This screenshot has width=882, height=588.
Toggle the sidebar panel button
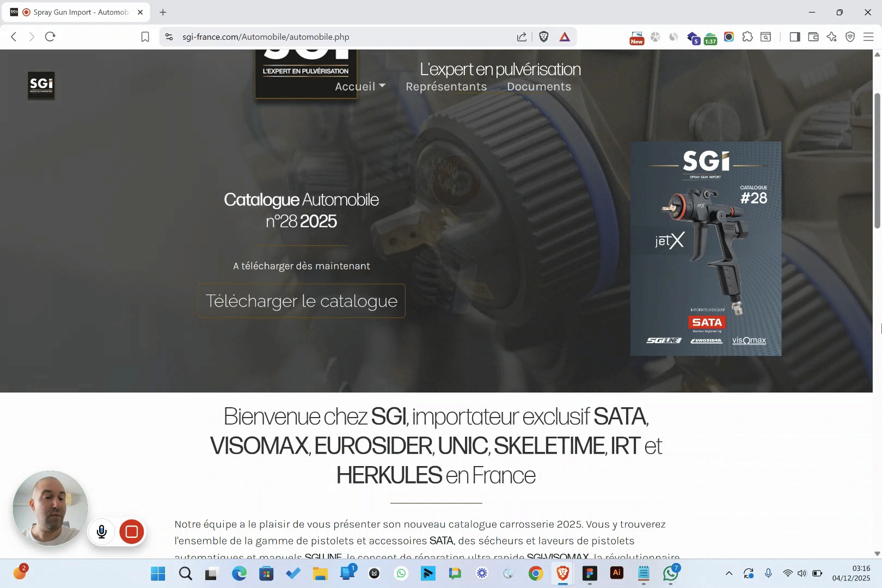[x=795, y=36]
